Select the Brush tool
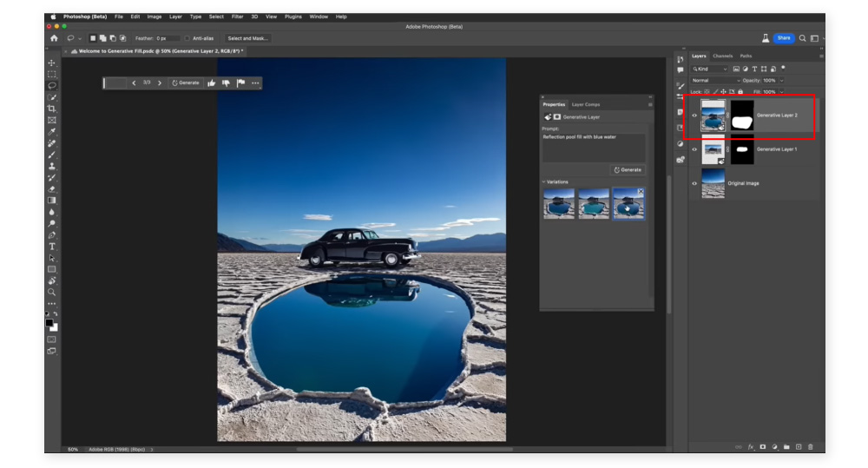The height and width of the screenshot is (468, 868). (52, 155)
